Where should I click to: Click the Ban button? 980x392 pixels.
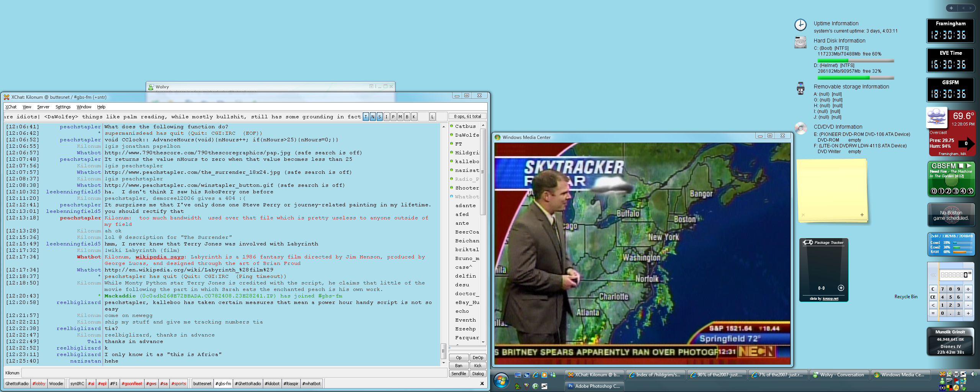pos(459,366)
